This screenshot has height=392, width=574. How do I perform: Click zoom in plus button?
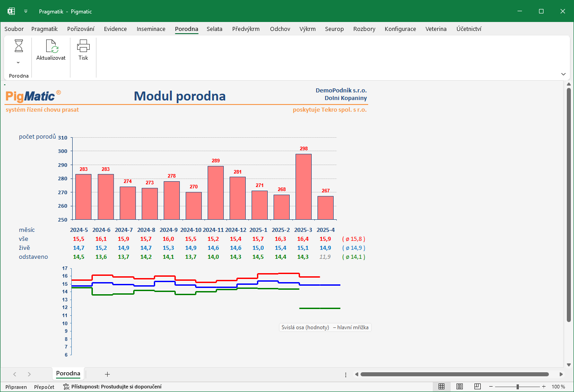click(x=544, y=387)
